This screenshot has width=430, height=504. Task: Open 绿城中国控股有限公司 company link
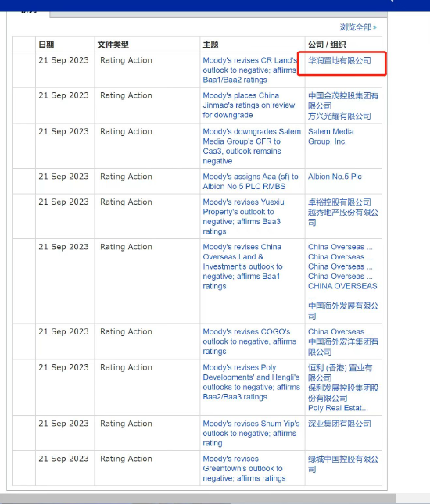coord(343,464)
